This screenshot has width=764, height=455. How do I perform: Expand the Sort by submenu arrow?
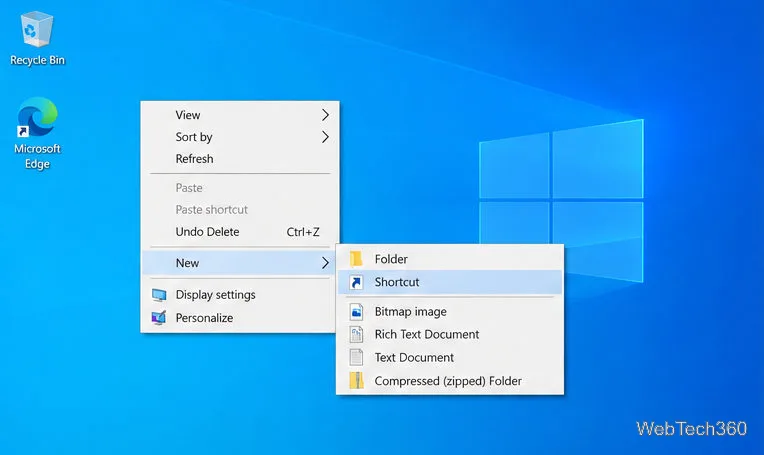pos(325,137)
